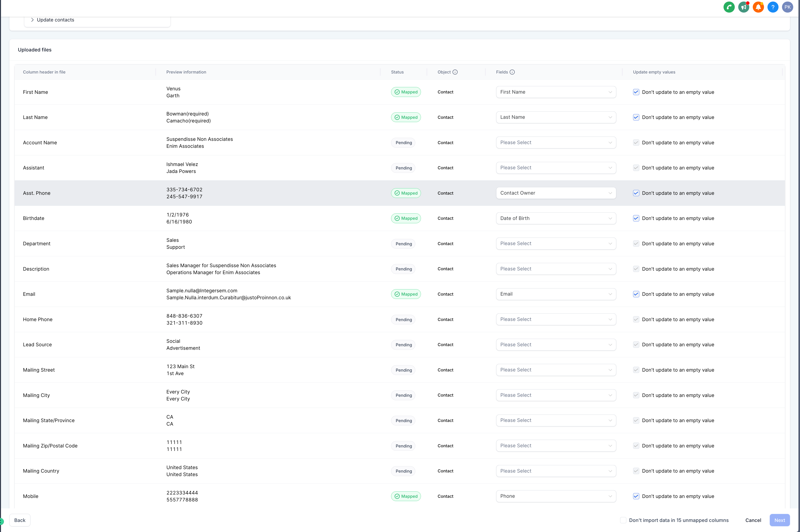800x532 pixels.
Task: Toggle empty value checkbox for Department row
Action: pyautogui.click(x=636, y=244)
